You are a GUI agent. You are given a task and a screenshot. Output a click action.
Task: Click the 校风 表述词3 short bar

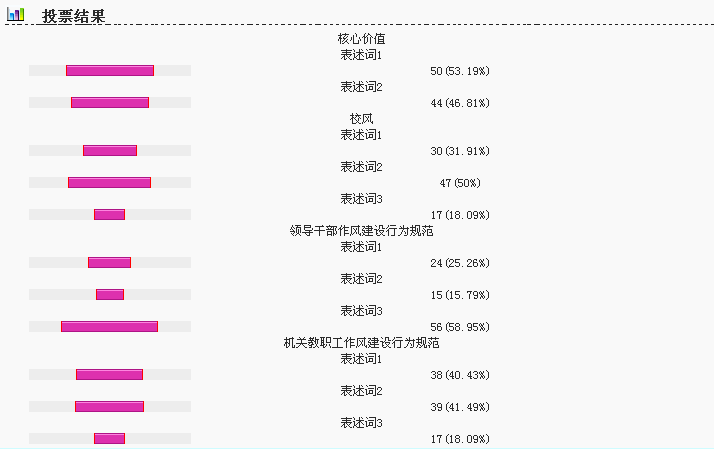(x=109, y=215)
